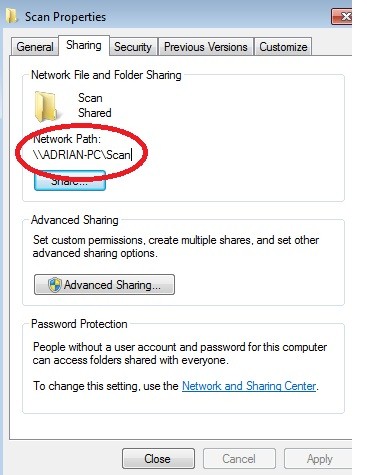Click the Cancel button
Viewport: 367px width, 475px height.
239,459
